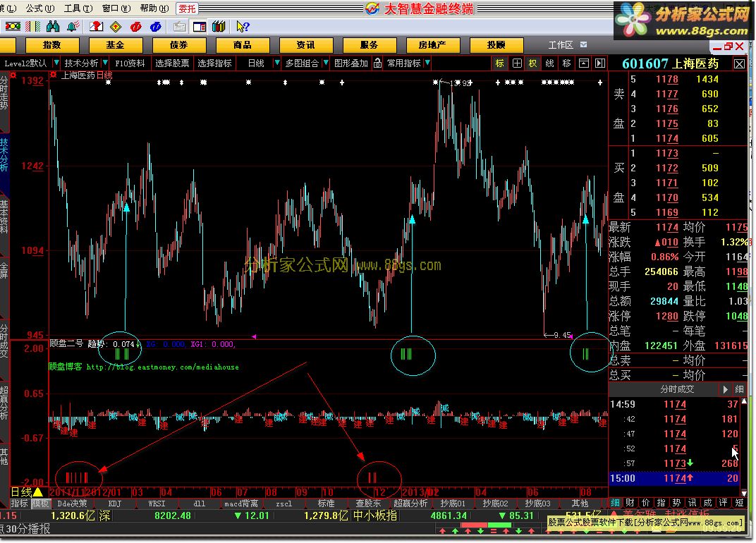
Task: Click the 线 drawing line tool icon
Action: [549, 63]
